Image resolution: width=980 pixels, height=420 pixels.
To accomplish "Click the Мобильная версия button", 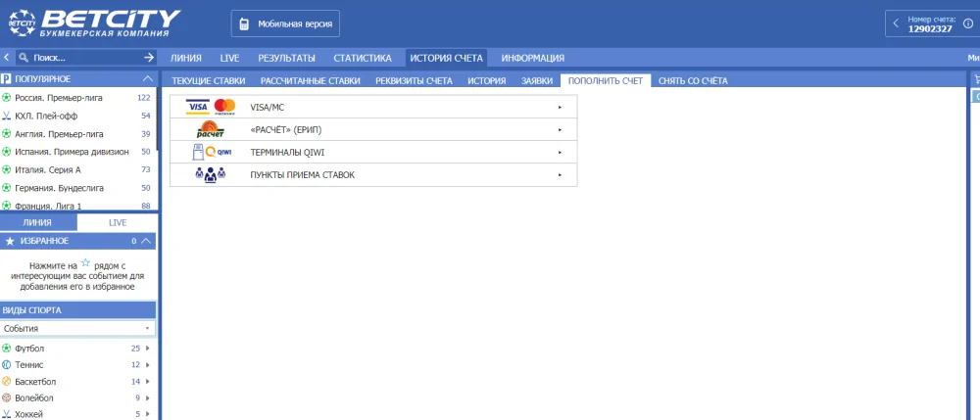I will tap(285, 23).
